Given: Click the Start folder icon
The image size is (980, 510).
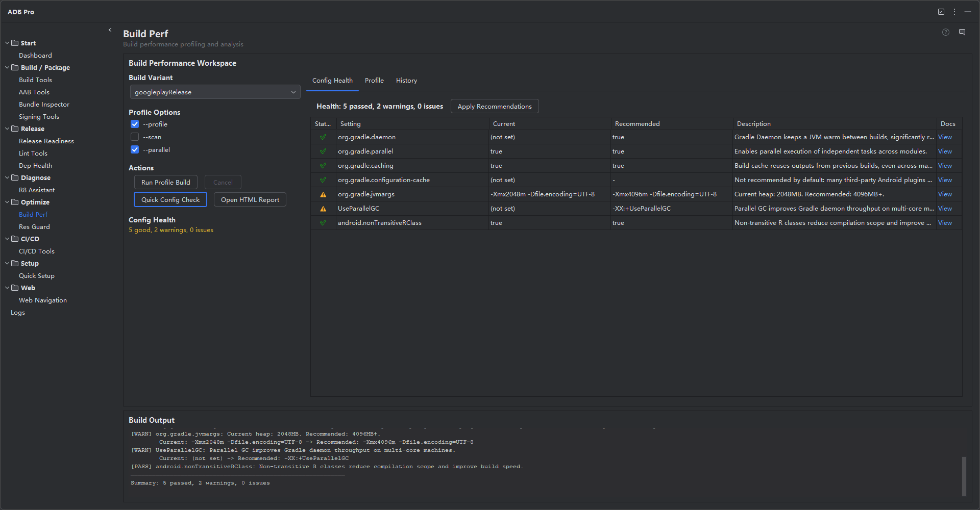Looking at the screenshot, I should 15,43.
